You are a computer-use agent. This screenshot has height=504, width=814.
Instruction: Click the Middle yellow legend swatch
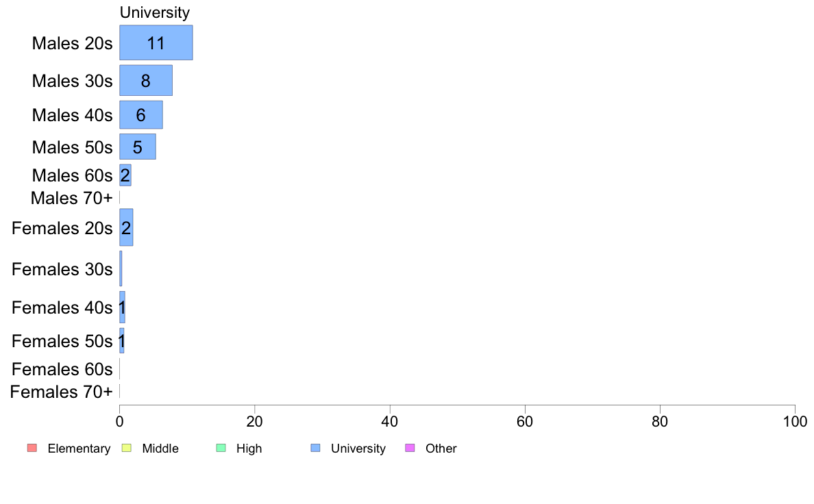pyautogui.click(x=126, y=448)
